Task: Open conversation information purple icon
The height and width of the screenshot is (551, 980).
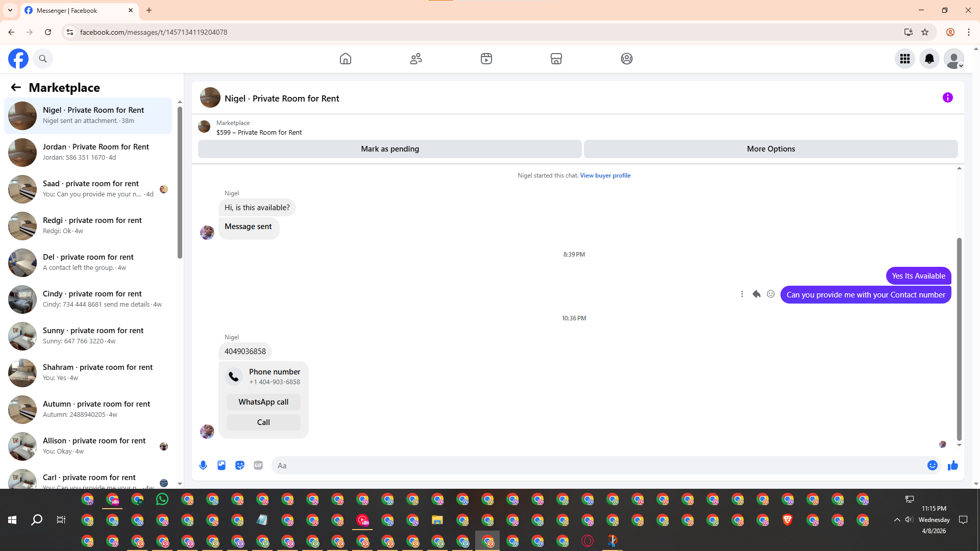Action: 947,97
